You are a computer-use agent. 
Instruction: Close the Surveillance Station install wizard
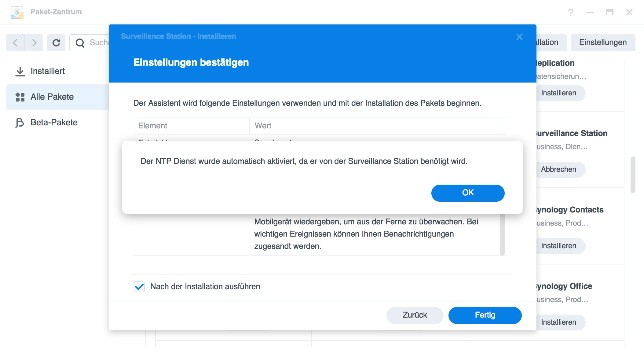[519, 37]
